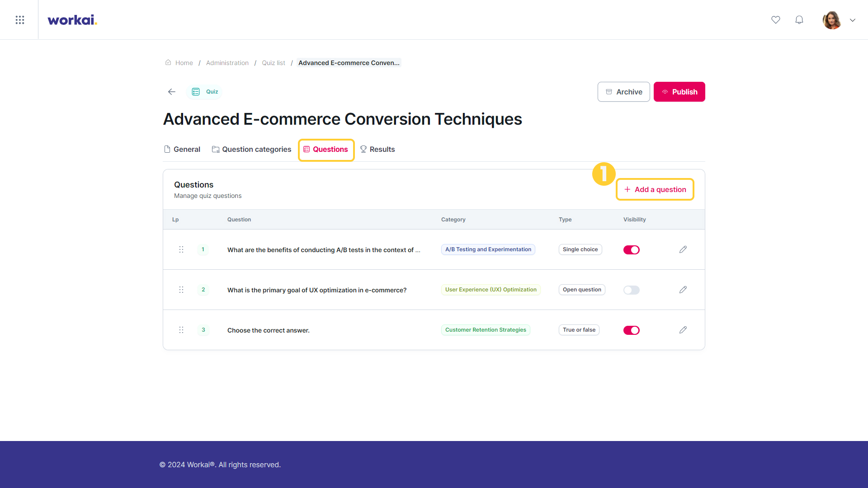Edit the UX optimization question
The image size is (868, 488).
point(683,290)
